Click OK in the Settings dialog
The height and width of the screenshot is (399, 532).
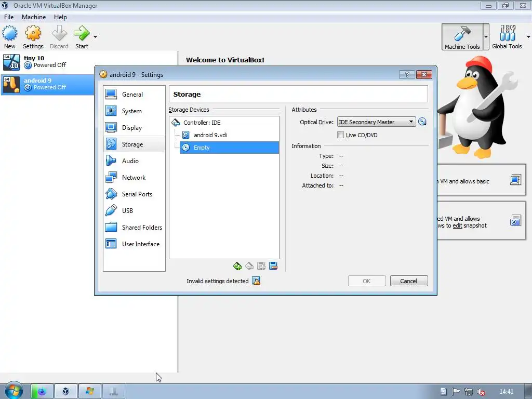(x=367, y=281)
